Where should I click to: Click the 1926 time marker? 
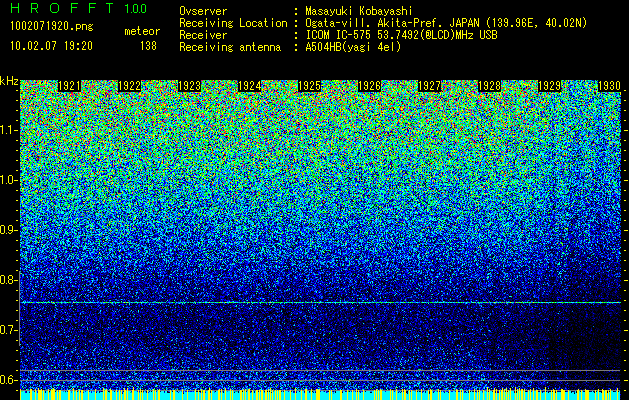click(369, 86)
